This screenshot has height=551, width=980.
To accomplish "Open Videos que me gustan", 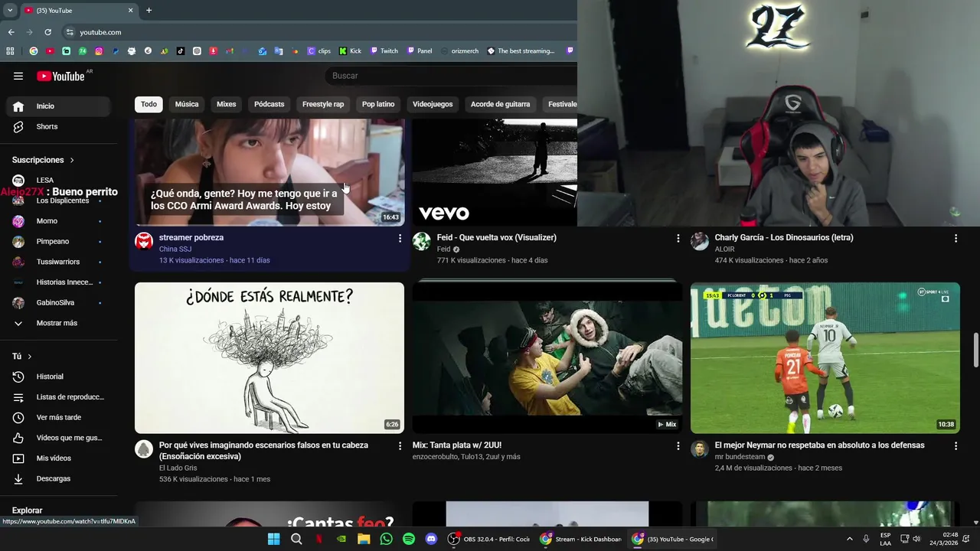I will [x=58, y=438].
